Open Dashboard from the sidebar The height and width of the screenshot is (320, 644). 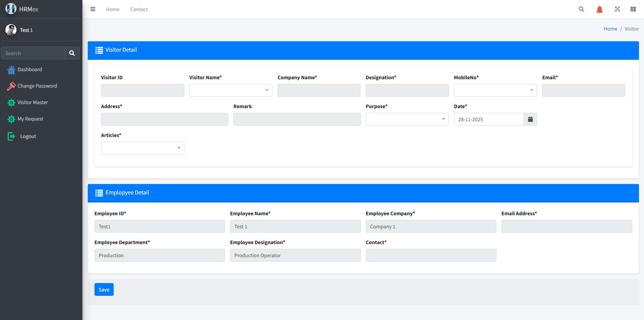(30, 70)
